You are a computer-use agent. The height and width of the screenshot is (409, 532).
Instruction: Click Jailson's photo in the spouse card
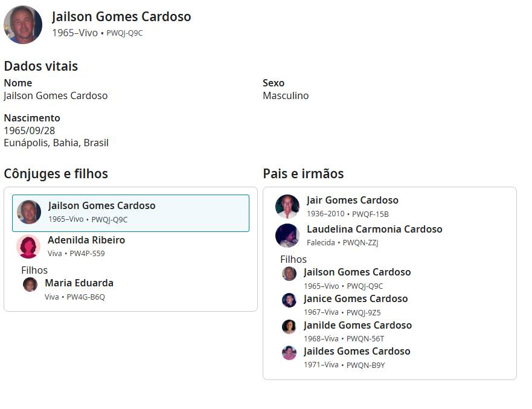(29, 212)
